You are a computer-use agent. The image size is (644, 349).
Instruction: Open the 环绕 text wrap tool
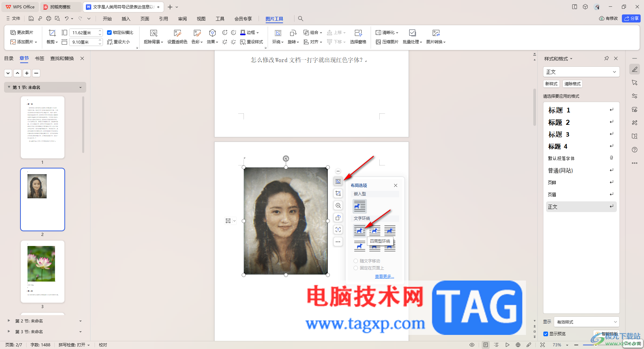[278, 37]
